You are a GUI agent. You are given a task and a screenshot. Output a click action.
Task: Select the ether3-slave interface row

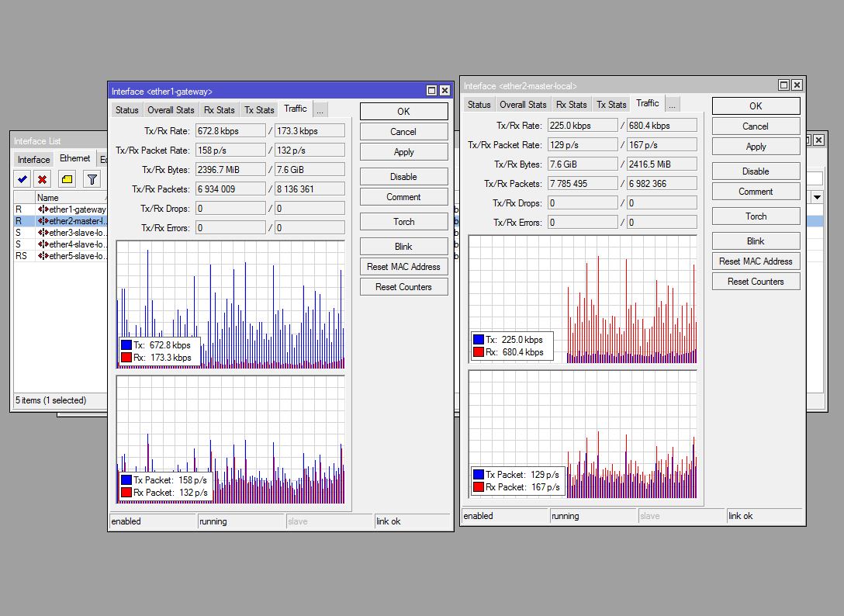(61, 233)
